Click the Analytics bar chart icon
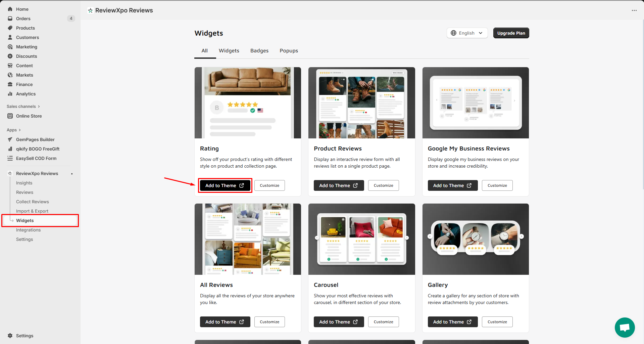The height and width of the screenshot is (344, 644). pyautogui.click(x=10, y=94)
